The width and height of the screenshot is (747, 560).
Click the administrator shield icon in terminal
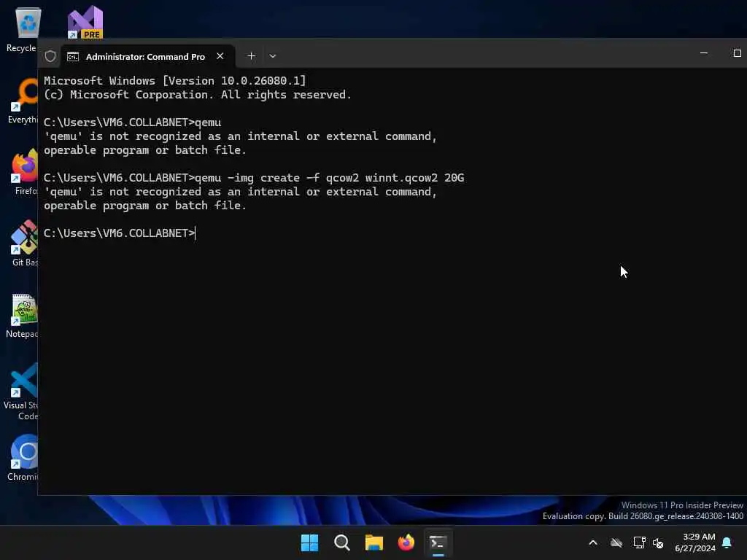(x=50, y=56)
